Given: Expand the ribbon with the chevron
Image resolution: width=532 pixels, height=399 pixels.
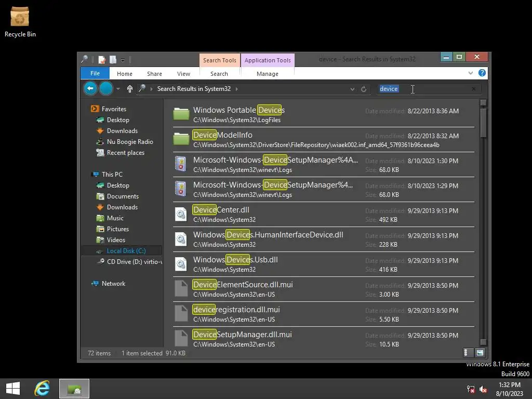Looking at the screenshot, I should click(471, 73).
